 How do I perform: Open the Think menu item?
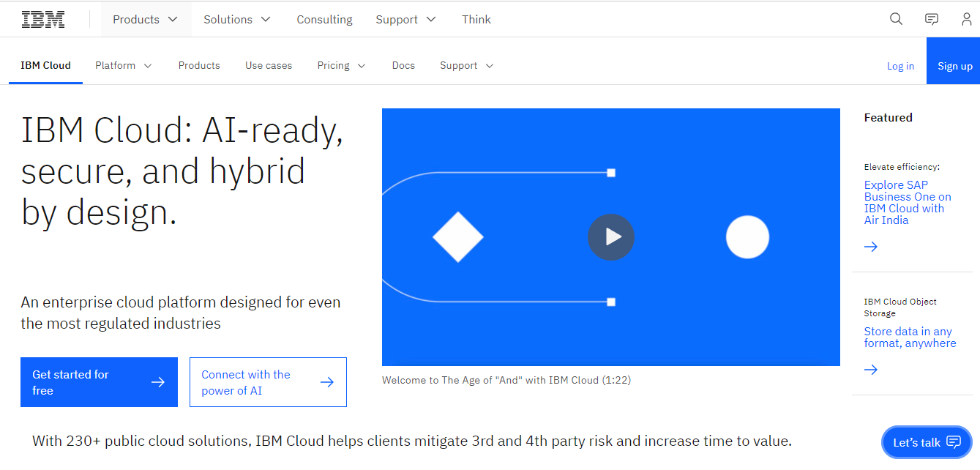click(476, 20)
